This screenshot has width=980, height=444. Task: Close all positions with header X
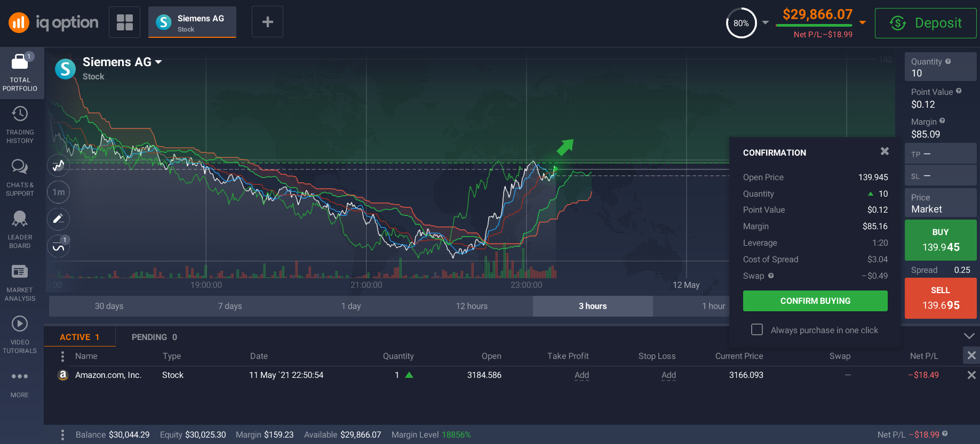(971, 355)
